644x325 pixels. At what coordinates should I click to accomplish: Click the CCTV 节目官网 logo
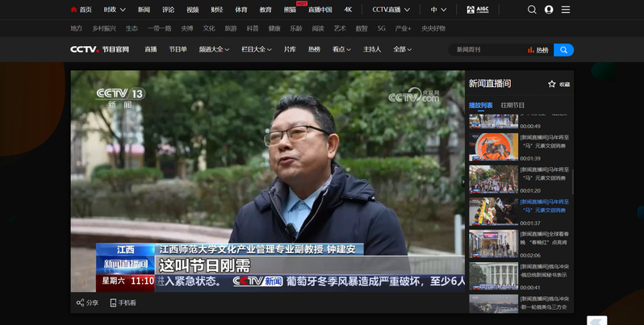99,50
